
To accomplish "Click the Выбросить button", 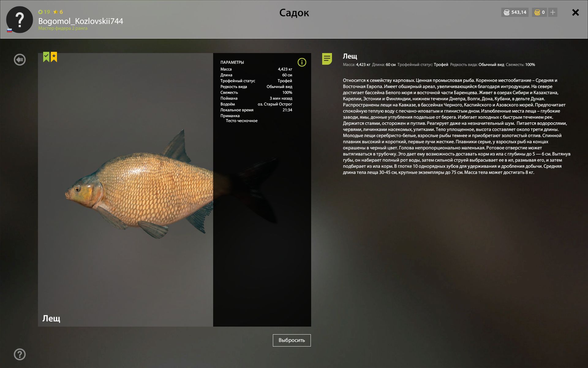I will click(x=292, y=340).
